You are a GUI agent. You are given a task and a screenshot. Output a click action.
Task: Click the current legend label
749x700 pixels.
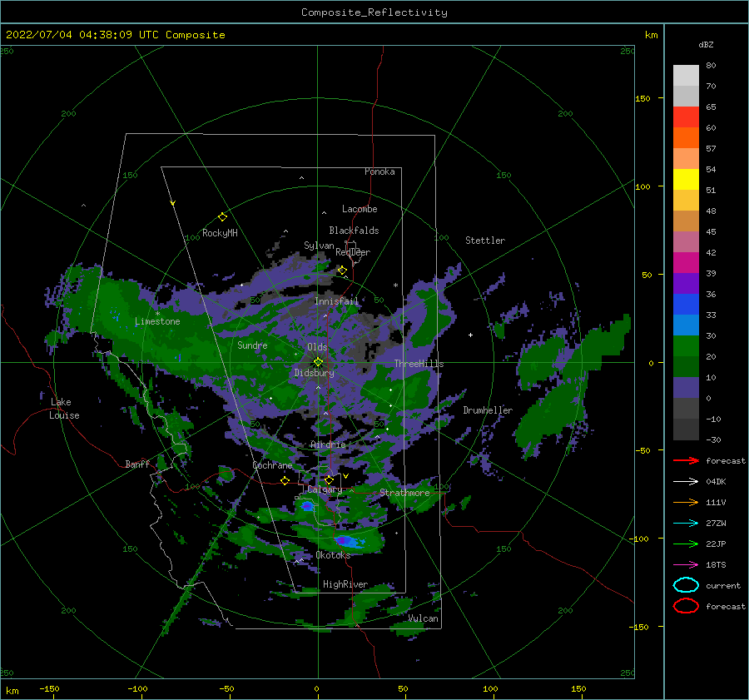pyautogui.click(x=723, y=585)
